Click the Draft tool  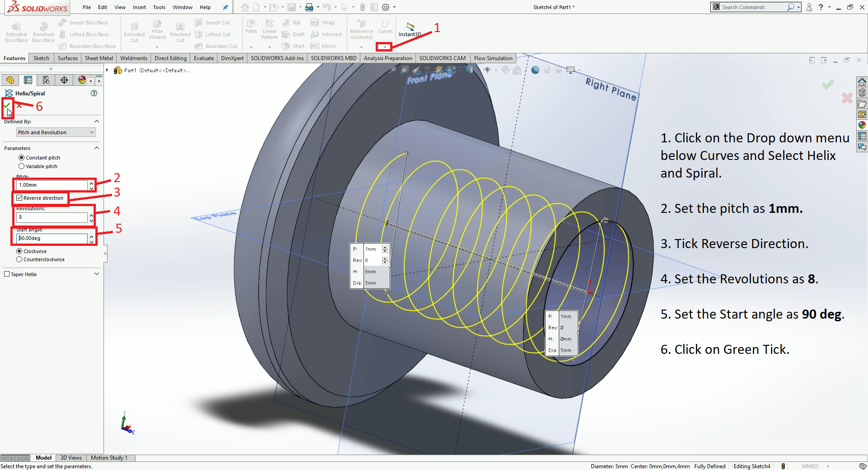tap(293, 34)
